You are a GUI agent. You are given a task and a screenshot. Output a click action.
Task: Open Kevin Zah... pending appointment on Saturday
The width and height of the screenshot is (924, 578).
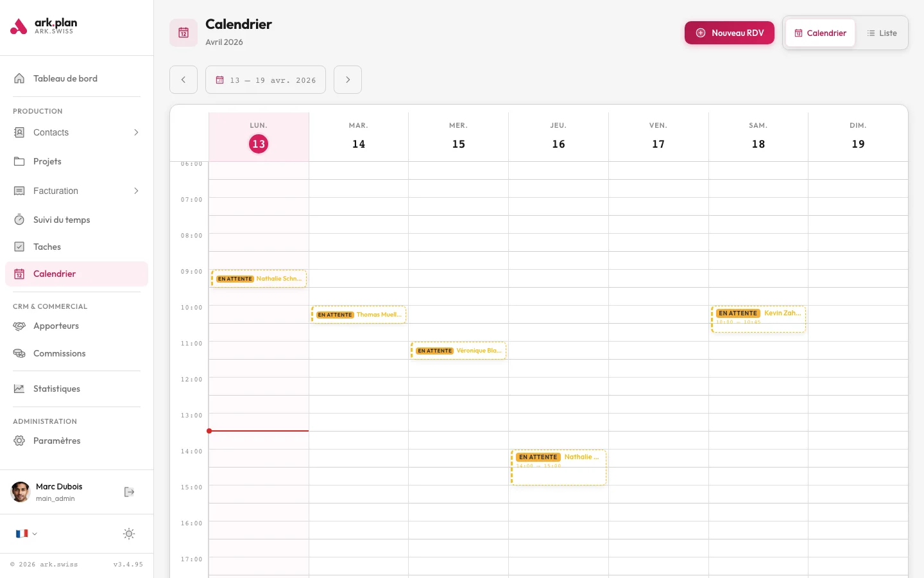tap(758, 319)
